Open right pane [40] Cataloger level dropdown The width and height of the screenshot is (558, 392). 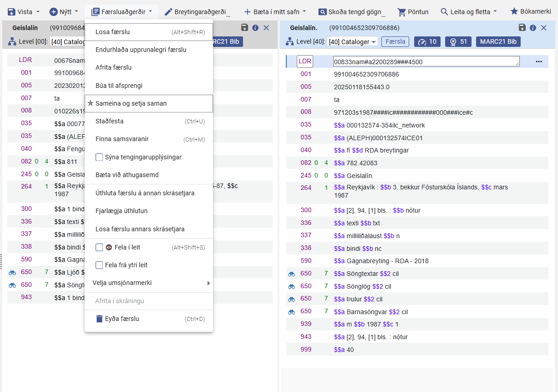pos(353,42)
